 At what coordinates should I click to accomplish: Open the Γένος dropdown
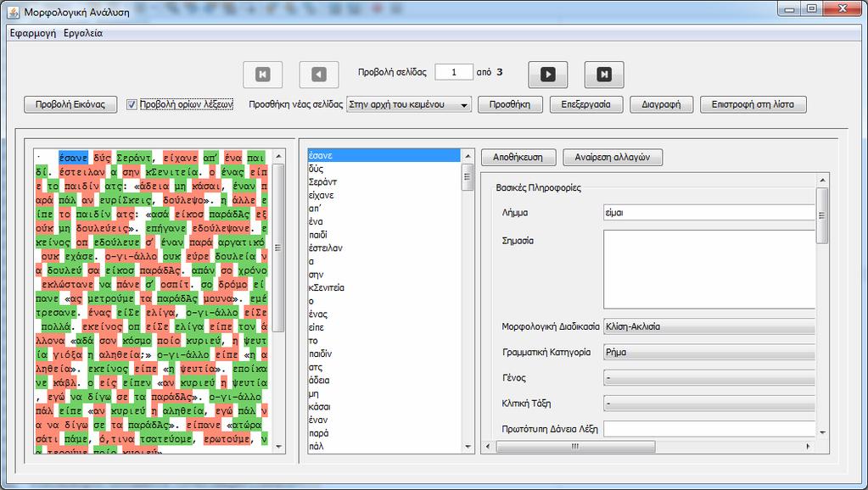(x=709, y=378)
